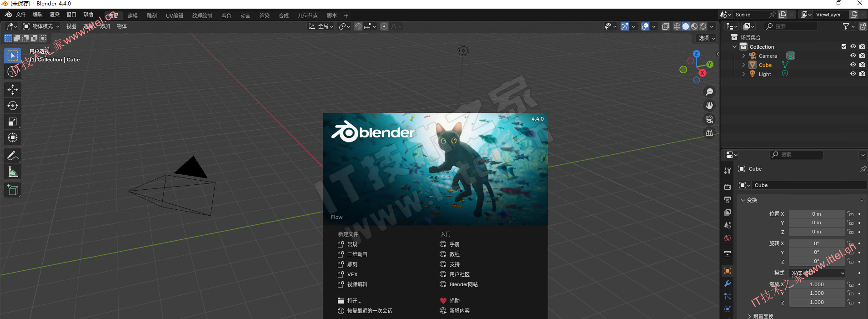The width and height of the screenshot is (868, 319).
Task: Open the View Layer properties tab
Action: click(x=728, y=213)
